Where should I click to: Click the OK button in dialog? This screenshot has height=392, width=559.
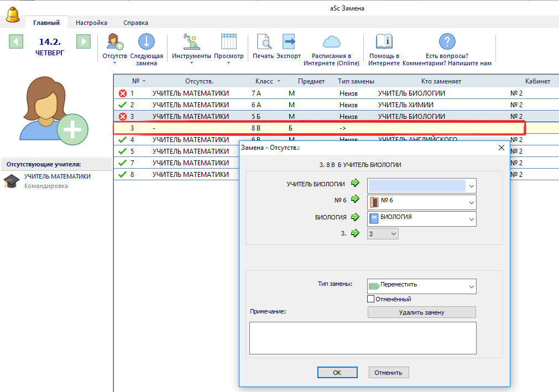[337, 373]
